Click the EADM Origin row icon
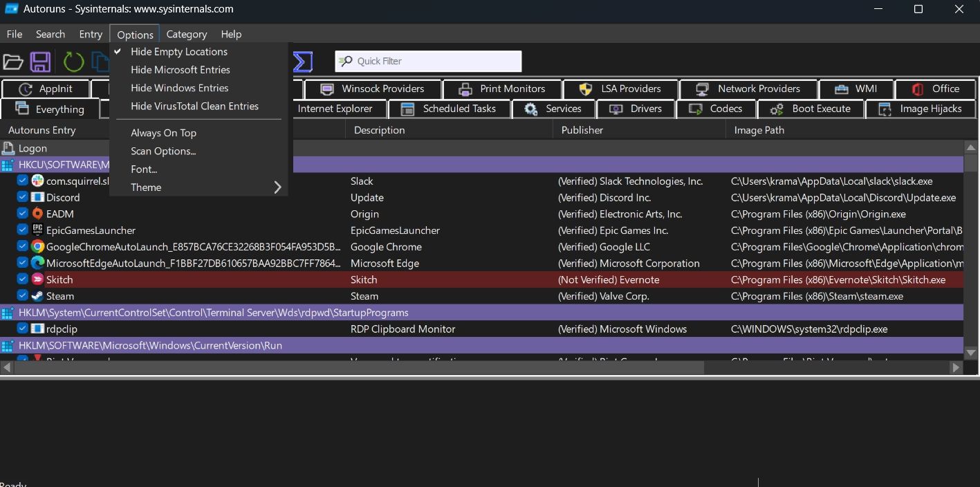 [37, 214]
